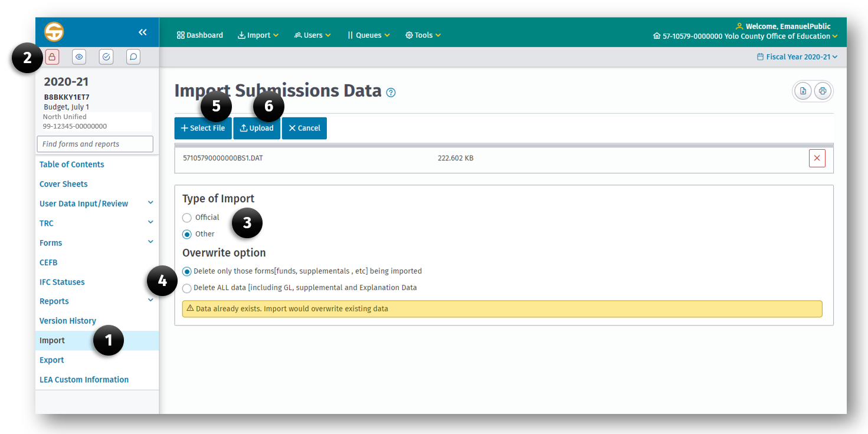Click the Upload button
This screenshot has width=868, height=434.
coord(257,128)
